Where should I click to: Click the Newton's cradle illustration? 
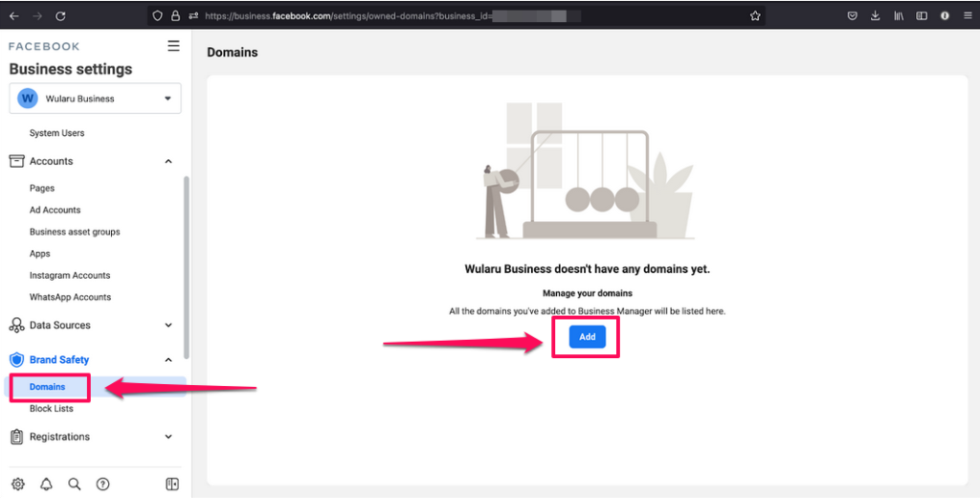tap(586, 171)
